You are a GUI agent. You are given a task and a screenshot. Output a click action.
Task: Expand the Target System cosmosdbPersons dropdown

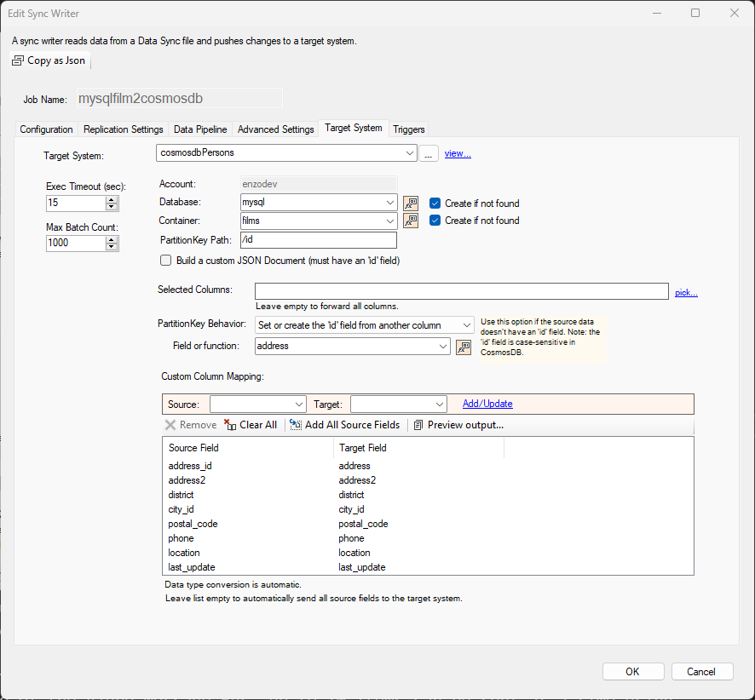pyautogui.click(x=409, y=153)
